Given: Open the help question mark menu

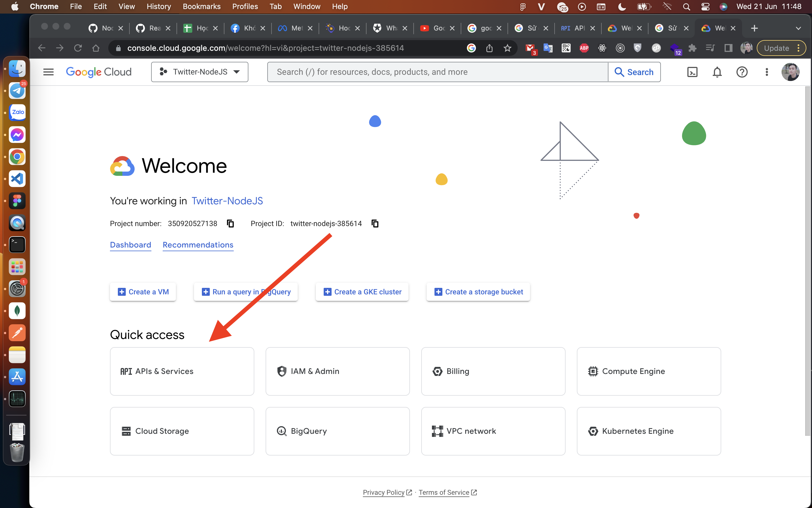Looking at the screenshot, I should [742, 72].
